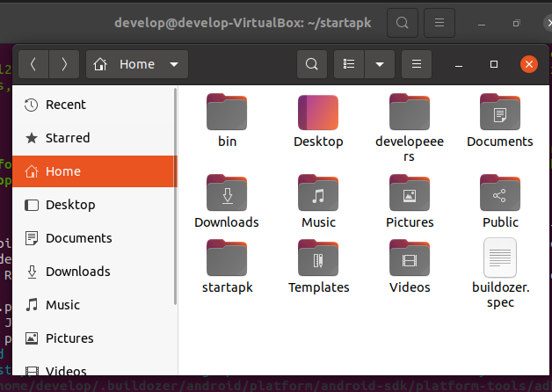This screenshot has width=552, height=392.
Task: Open the Files hamburger menu
Action: [417, 64]
